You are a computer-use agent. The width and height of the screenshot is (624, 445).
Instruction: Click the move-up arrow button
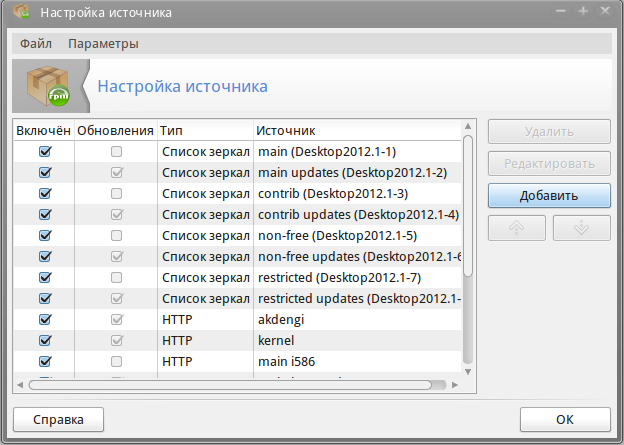517,228
